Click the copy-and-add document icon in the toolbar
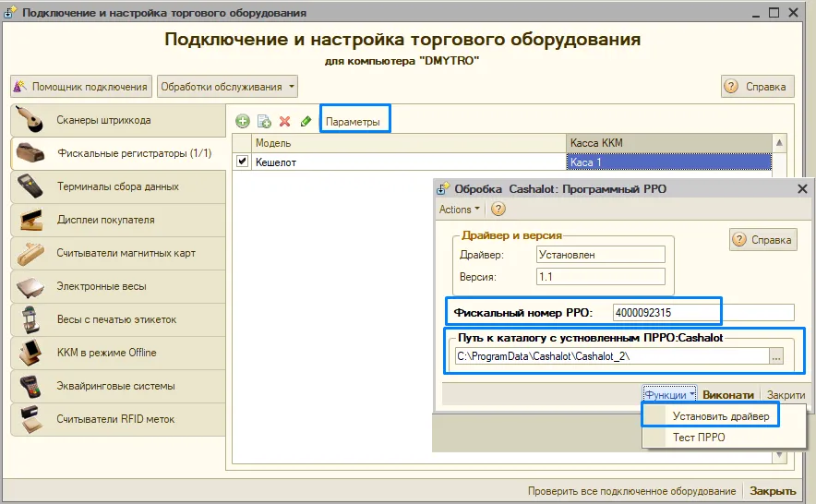The width and height of the screenshot is (816, 504). (264, 121)
